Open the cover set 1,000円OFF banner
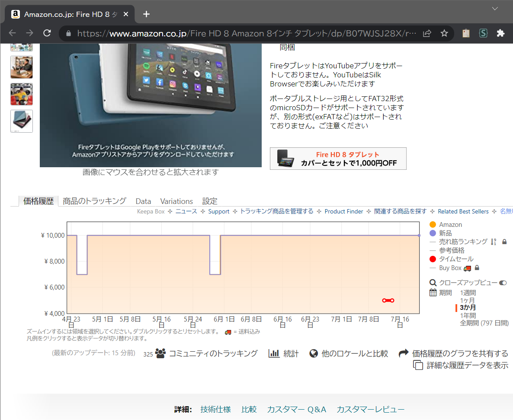 (x=338, y=159)
